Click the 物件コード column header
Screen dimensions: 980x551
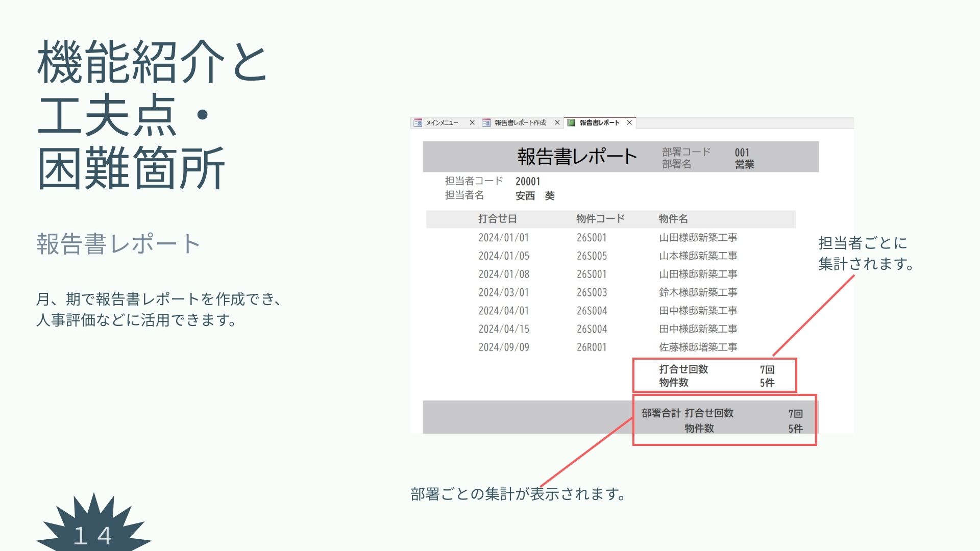(600, 219)
